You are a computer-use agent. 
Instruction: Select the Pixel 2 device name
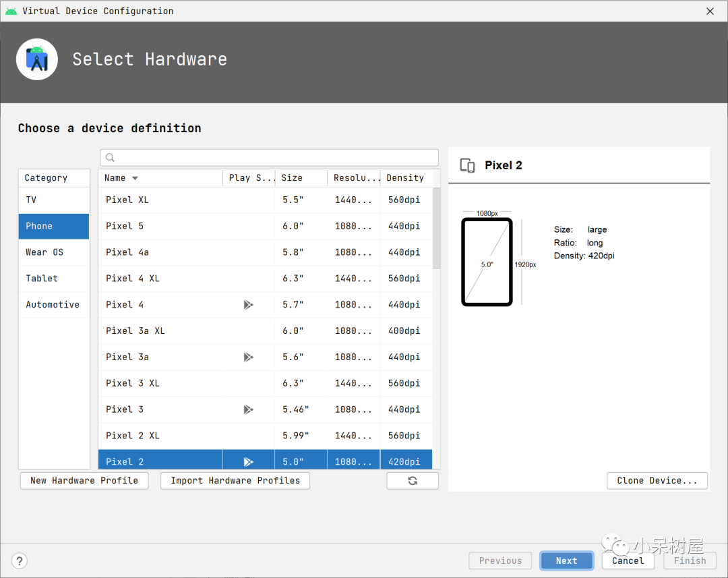[x=125, y=462]
